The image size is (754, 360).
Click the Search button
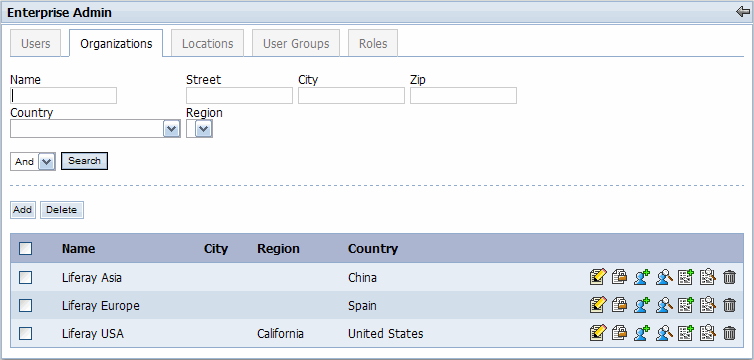point(84,161)
